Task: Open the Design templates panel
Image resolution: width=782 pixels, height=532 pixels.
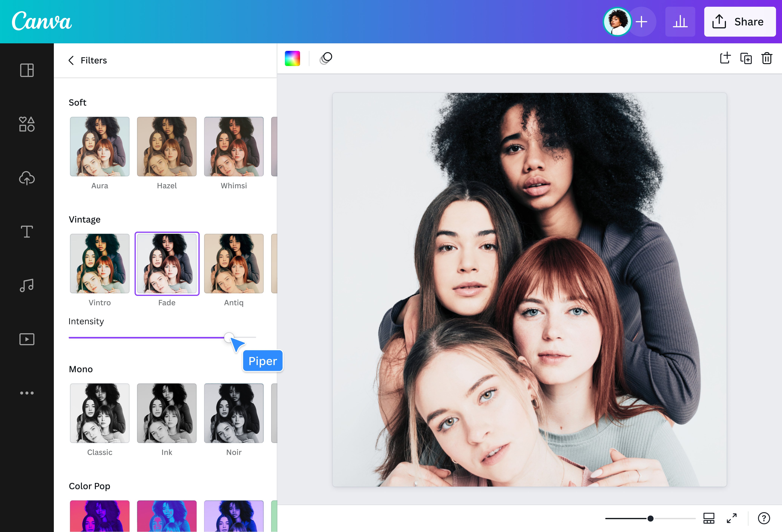Action: click(27, 71)
